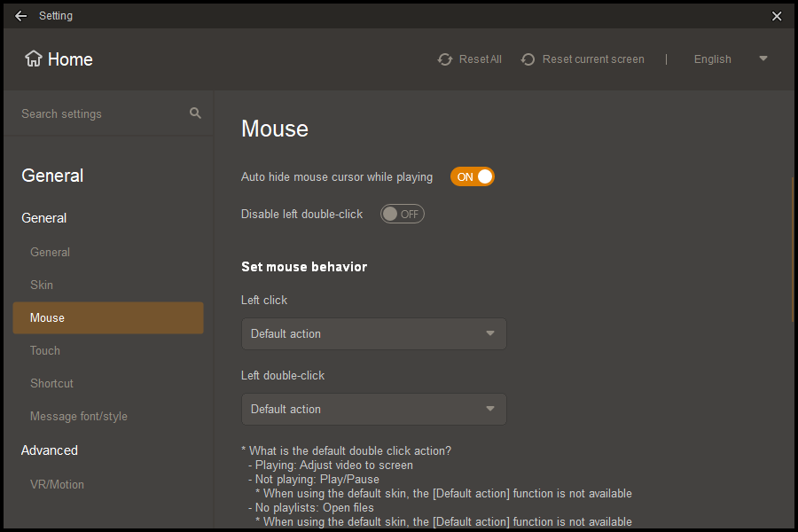Click the Reset All text button

click(x=480, y=59)
